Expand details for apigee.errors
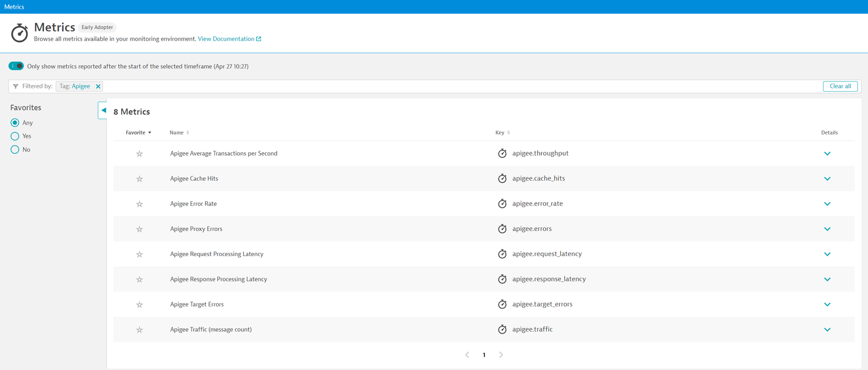 tap(827, 229)
